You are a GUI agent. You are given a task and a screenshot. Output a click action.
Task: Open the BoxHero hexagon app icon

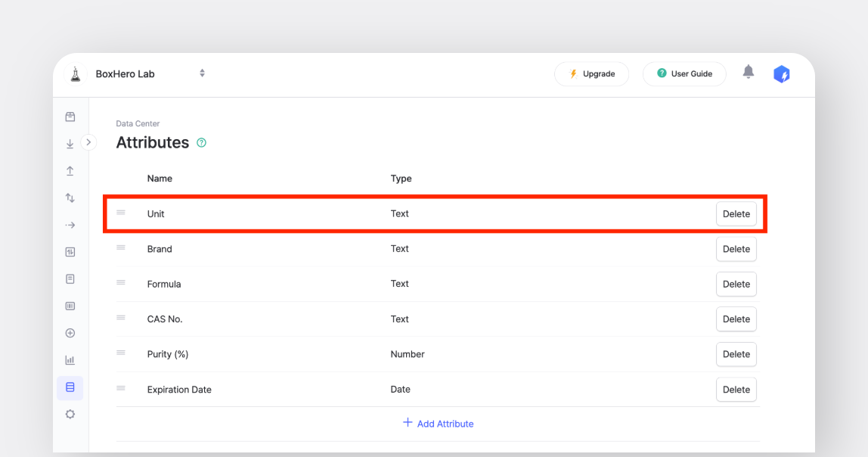click(x=781, y=73)
